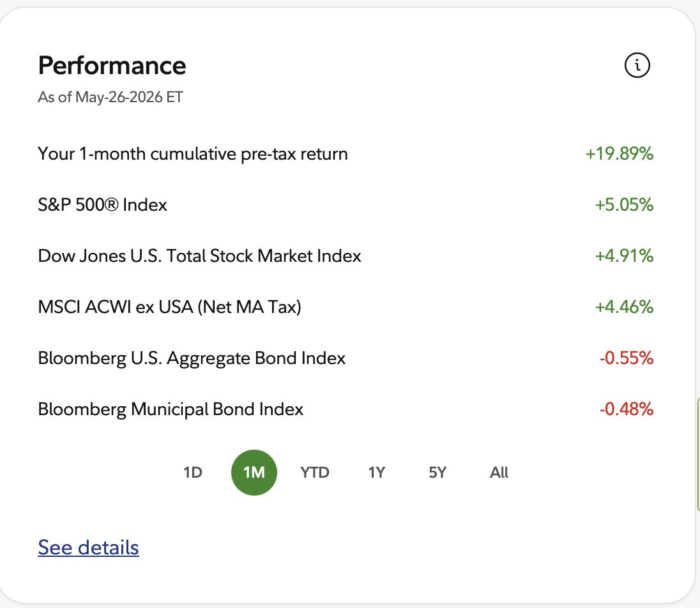
Task: Switch to the 1Y time range
Action: [x=376, y=473]
